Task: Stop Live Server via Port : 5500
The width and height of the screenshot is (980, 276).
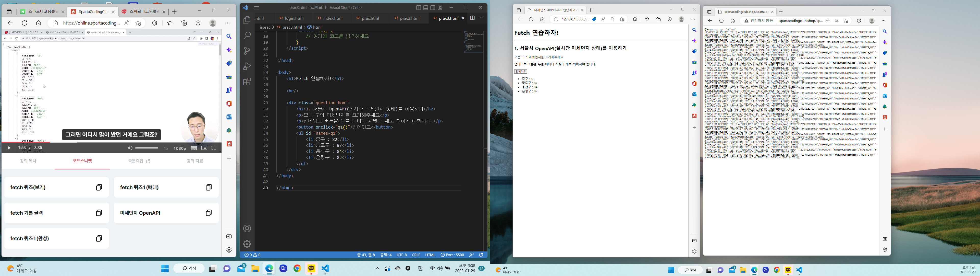Action: coord(452,255)
